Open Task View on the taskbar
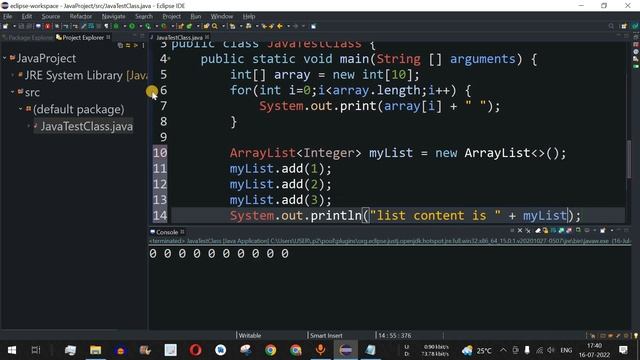The height and width of the screenshot is (360, 640). pos(36,350)
